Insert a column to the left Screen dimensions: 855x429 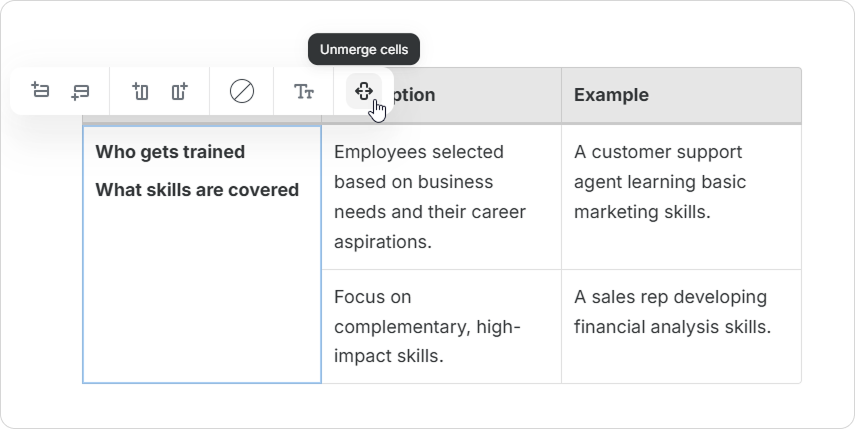140,91
